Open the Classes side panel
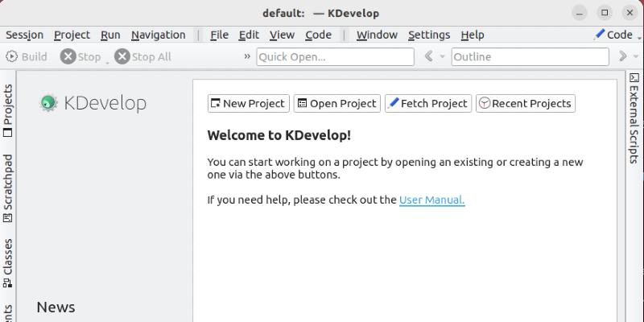 [x=8, y=262]
